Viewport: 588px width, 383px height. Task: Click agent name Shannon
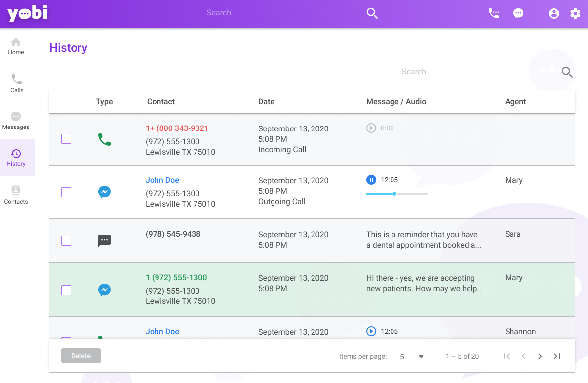point(520,332)
